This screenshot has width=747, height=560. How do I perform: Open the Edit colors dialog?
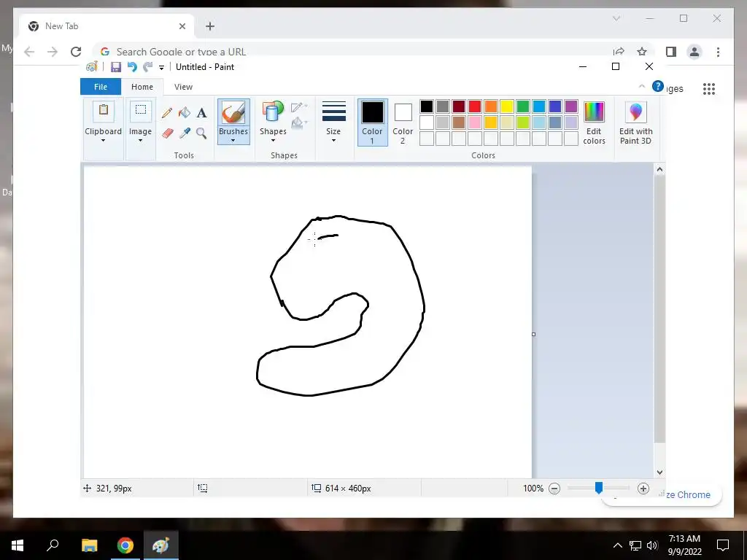pyautogui.click(x=594, y=122)
